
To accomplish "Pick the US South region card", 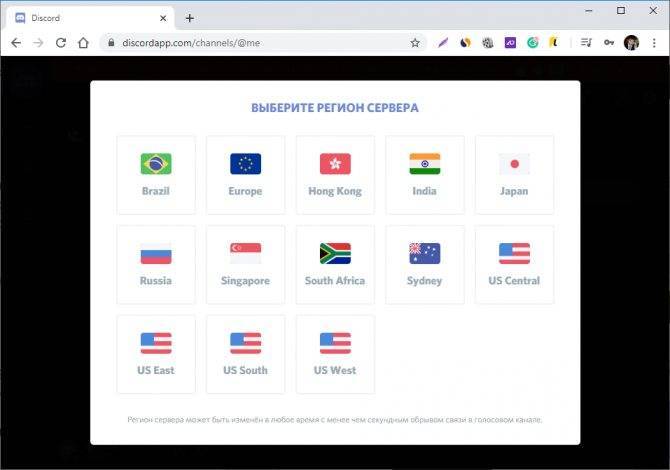I will tap(245, 354).
